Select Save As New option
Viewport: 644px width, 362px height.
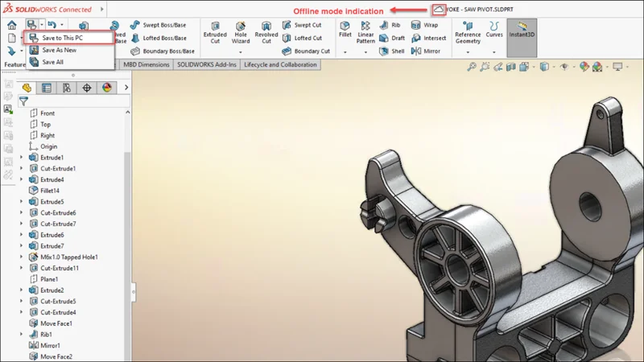pos(59,50)
